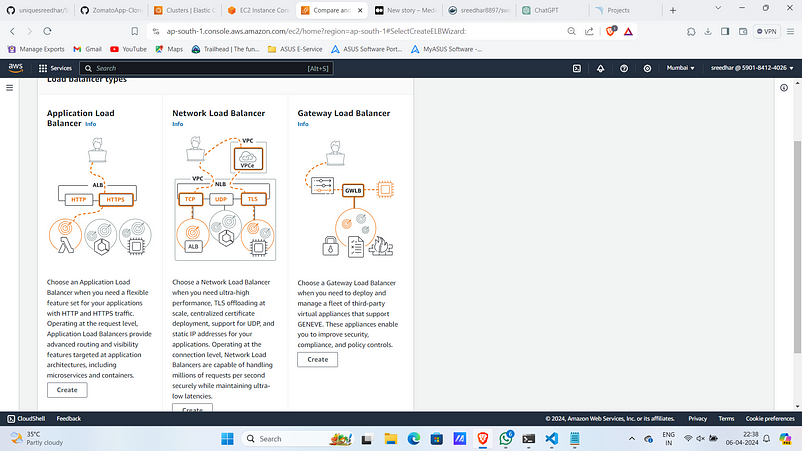Open the Privacy link
The image size is (802, 451).
697,418
